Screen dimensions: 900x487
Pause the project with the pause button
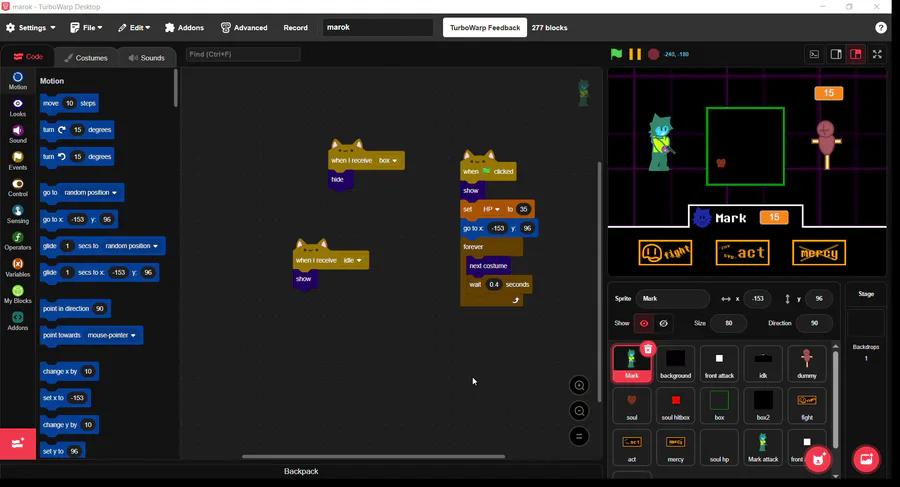click(635, 54)
